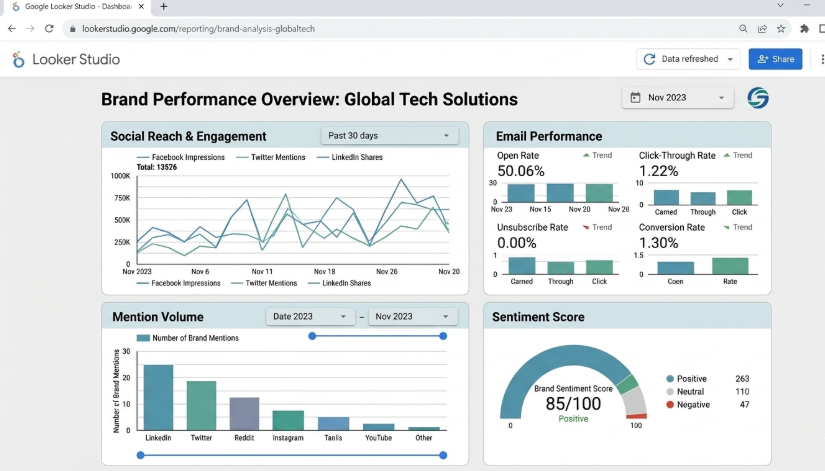This screenshot has height=471, width=825.
Task: Open the Nov 2023 end date dropdown in Mention Volume
Action: pos(412,316)
